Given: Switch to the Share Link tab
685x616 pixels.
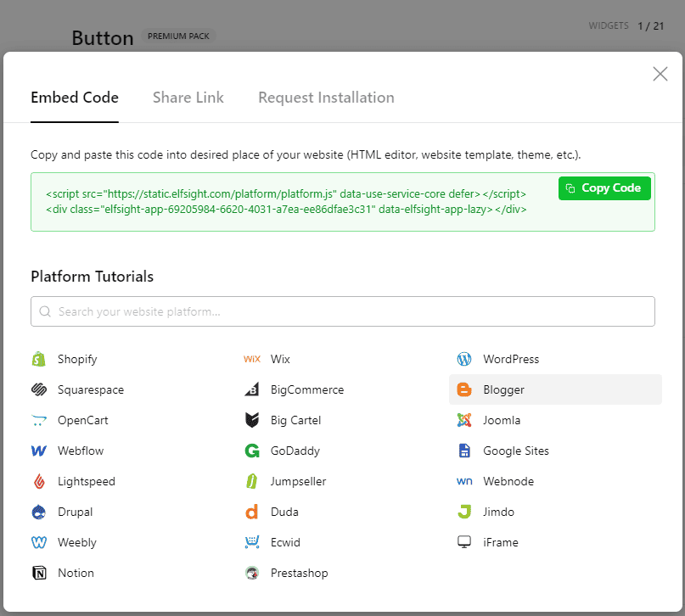Looking at the screenshot, I should (188, 98).
